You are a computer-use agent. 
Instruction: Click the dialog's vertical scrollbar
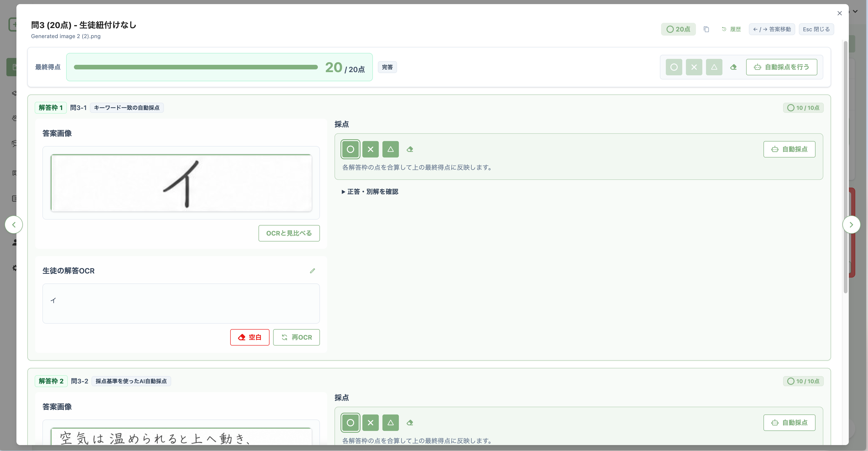coord(845,167)
